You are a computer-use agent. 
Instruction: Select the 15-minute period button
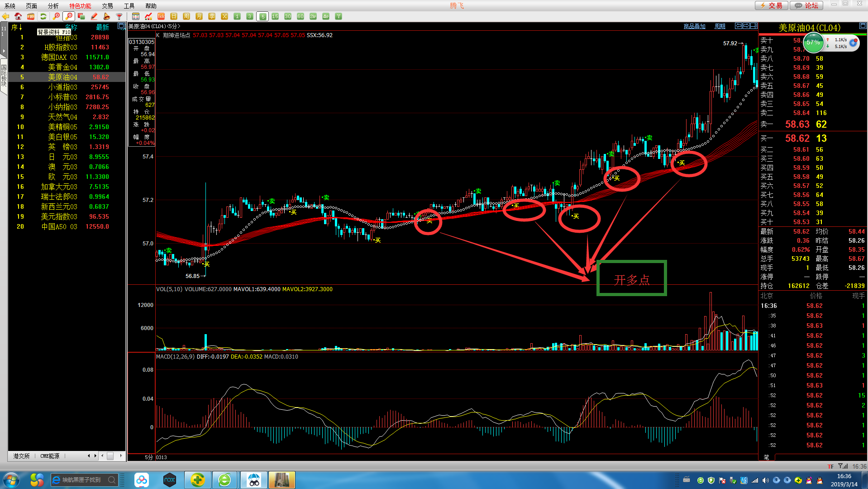pyautogui.click(x=275, y=16)
